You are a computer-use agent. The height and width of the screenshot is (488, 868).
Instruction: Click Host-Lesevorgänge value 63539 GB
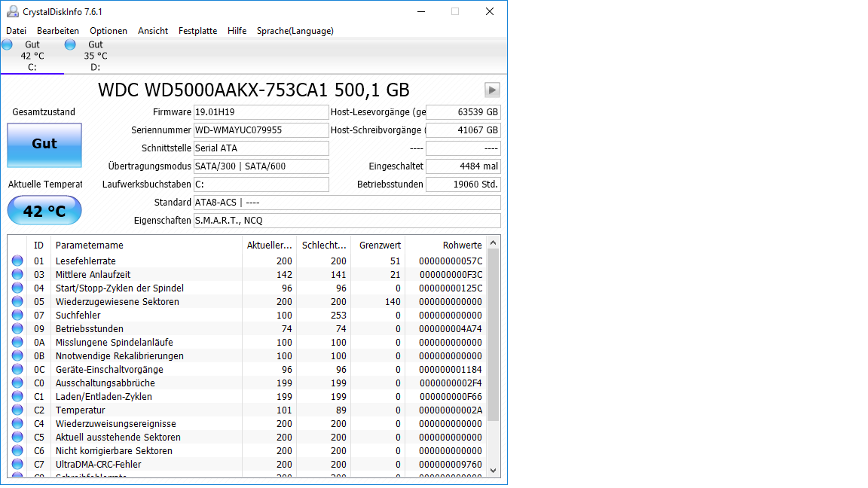463,112
